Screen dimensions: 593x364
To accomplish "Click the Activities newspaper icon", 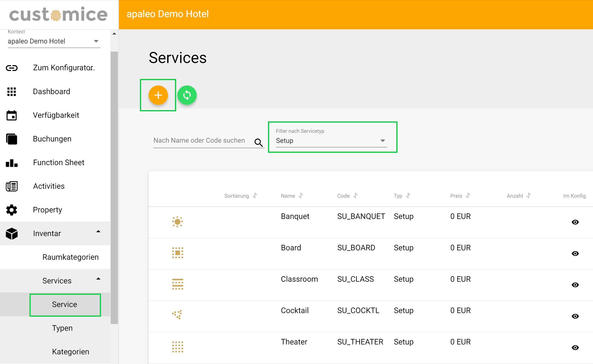I will [12, 186].
